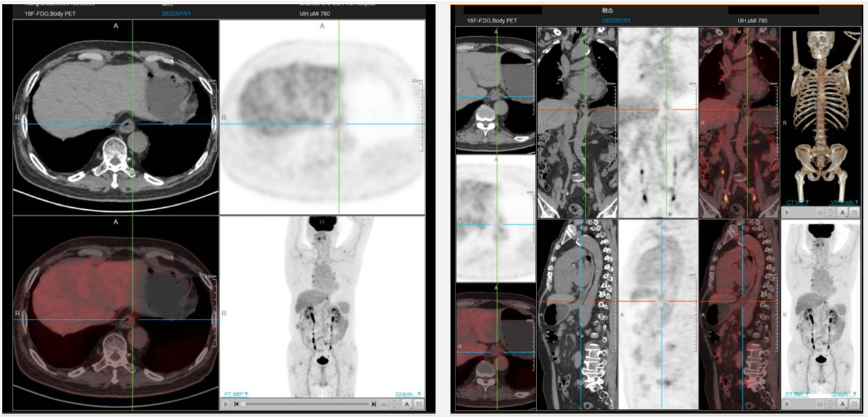Jump to last frame in left MIP player

point(374,404)
